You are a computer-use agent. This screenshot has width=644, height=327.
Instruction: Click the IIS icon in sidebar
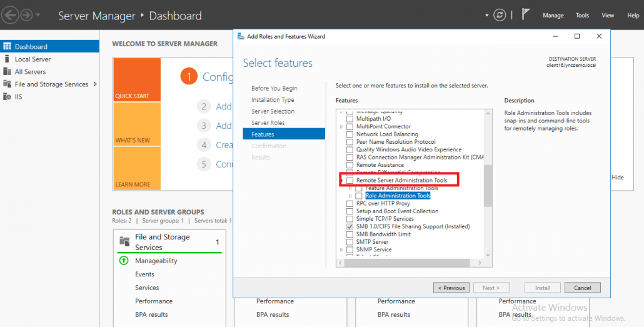coord(7,96)
